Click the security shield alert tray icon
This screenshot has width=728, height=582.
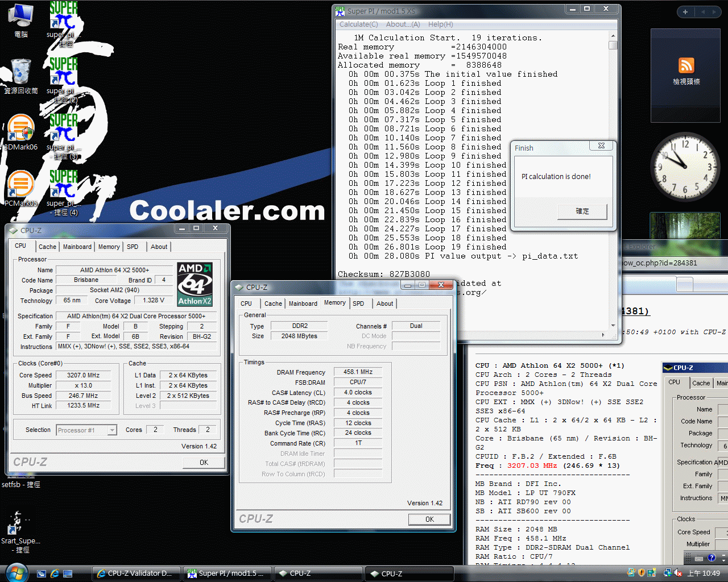click(x=642, y=573)
